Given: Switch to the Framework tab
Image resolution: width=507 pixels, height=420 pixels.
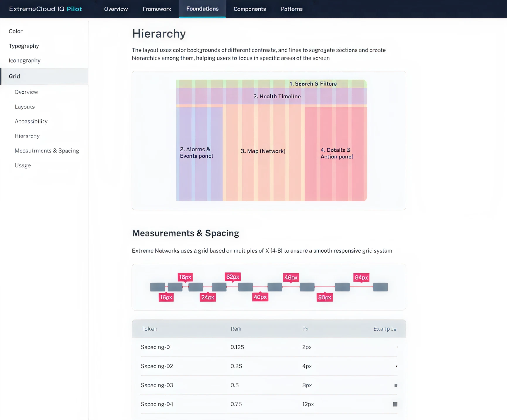Looking at the screenshot, I should (x=157, y=9).
